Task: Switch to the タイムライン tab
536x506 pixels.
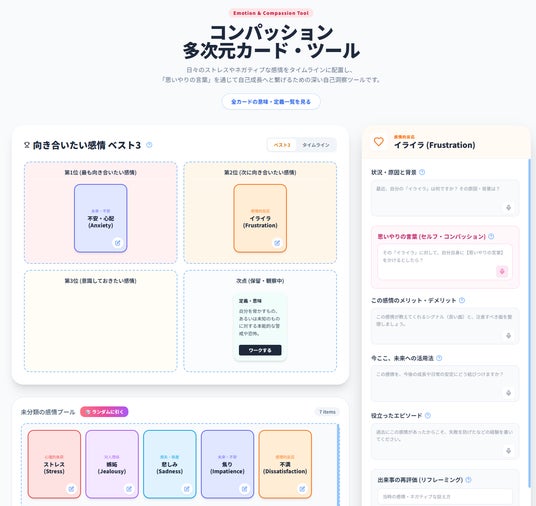Action: tap(316, 145)
